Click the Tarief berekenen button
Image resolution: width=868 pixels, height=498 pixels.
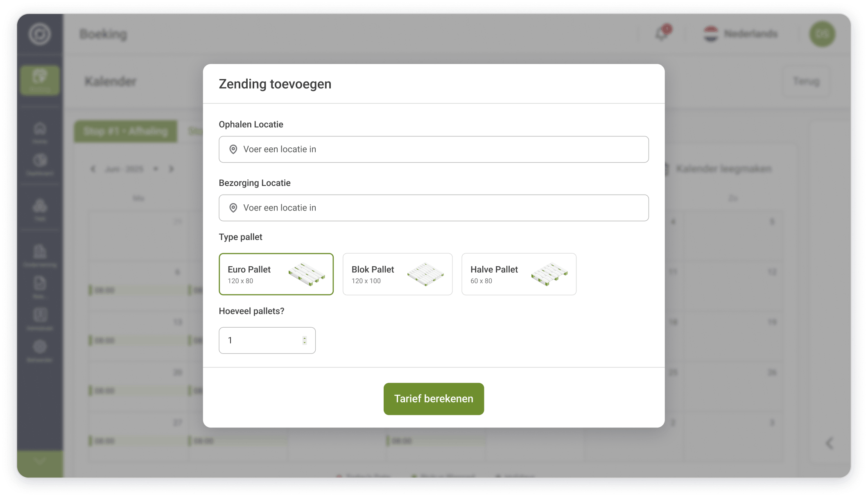[433, 399]
